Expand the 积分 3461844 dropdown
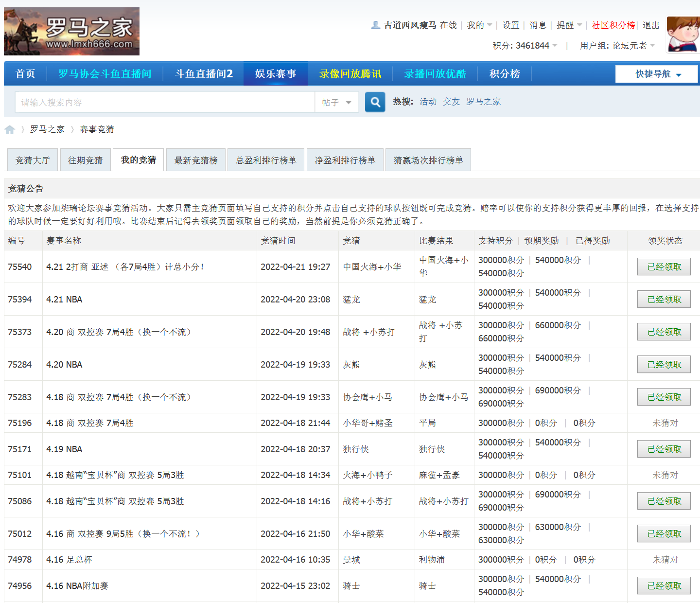The image size is (700, 603). point(525,46)
